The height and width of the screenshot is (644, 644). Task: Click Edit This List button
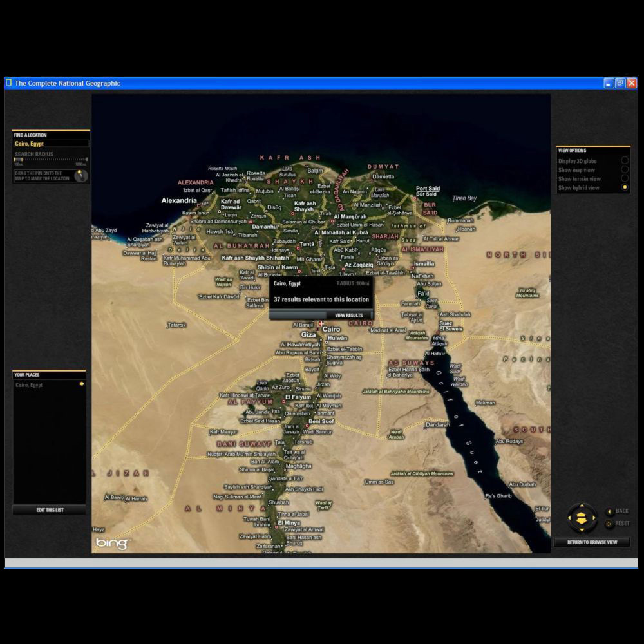click(x=50, y=510)
